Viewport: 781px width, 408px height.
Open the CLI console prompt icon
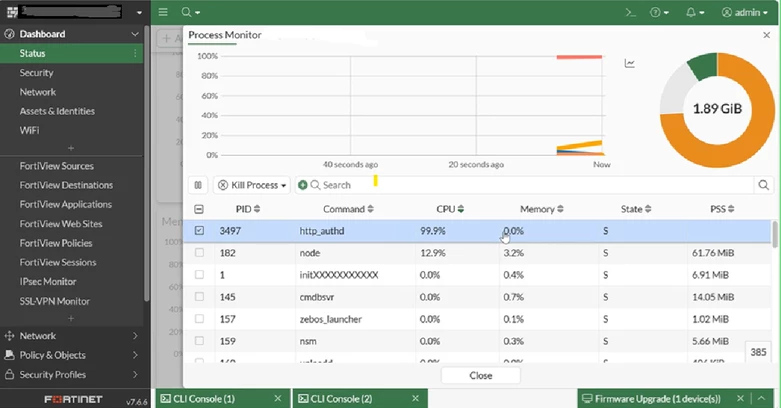[631, 12]
